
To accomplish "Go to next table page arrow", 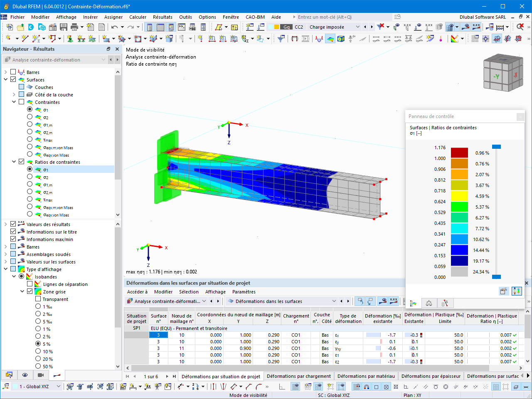I will [x=167, y=377].
